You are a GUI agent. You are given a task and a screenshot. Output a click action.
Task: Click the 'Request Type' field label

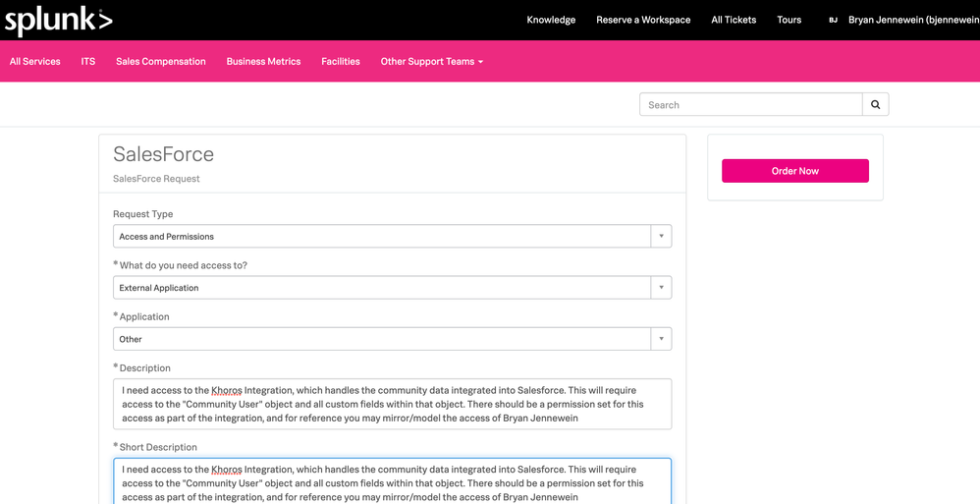(143, 214)
